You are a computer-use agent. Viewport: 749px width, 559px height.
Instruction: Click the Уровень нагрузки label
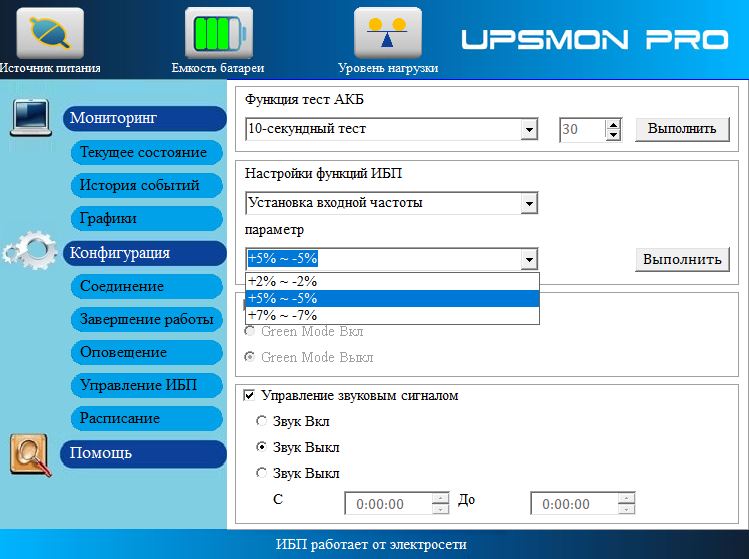[x=388, y=68]
